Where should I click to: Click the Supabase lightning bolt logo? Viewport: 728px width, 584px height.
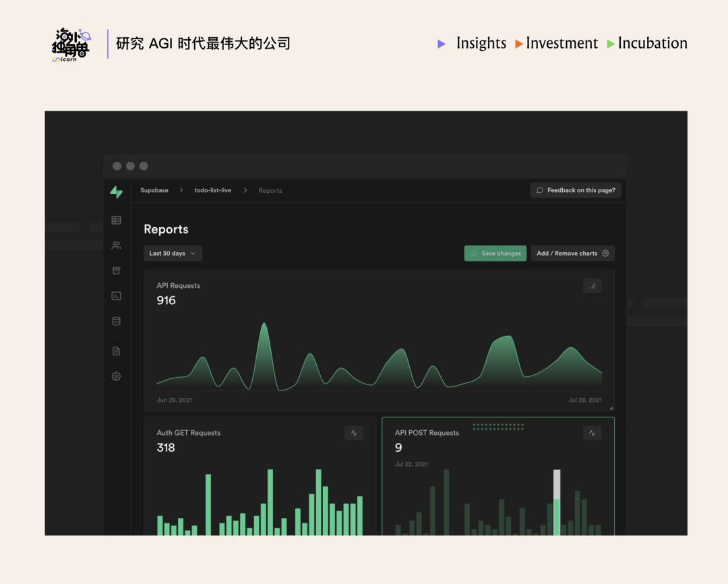coord(117,192)
